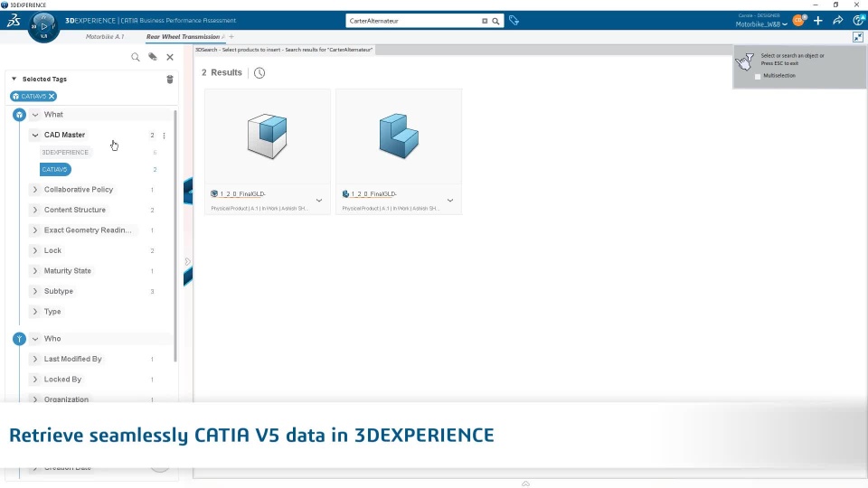Add a new tab with plus
Image resolution: width=868 pixels, height=488 pixels.
[x=231, y=36]
